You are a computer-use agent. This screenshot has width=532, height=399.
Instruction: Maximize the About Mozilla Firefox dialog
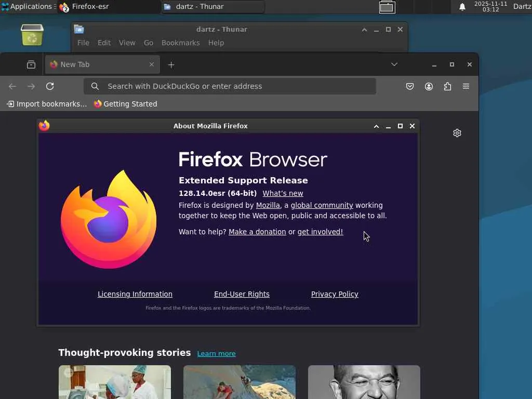tap(401, 126)
